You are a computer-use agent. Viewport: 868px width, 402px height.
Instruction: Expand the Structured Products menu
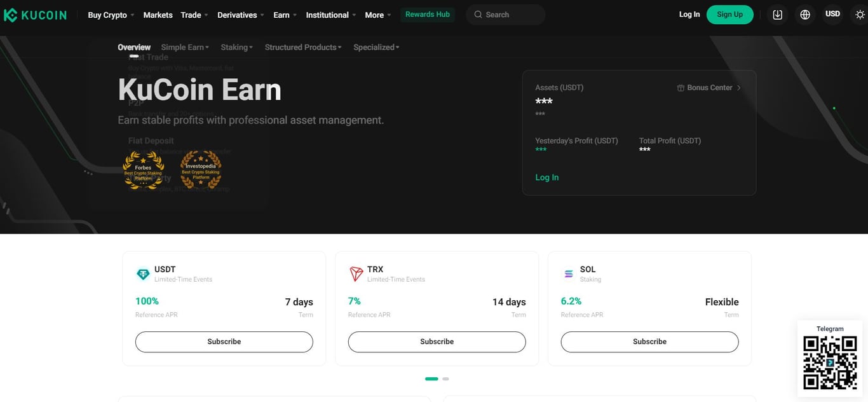tap(302, 47)
